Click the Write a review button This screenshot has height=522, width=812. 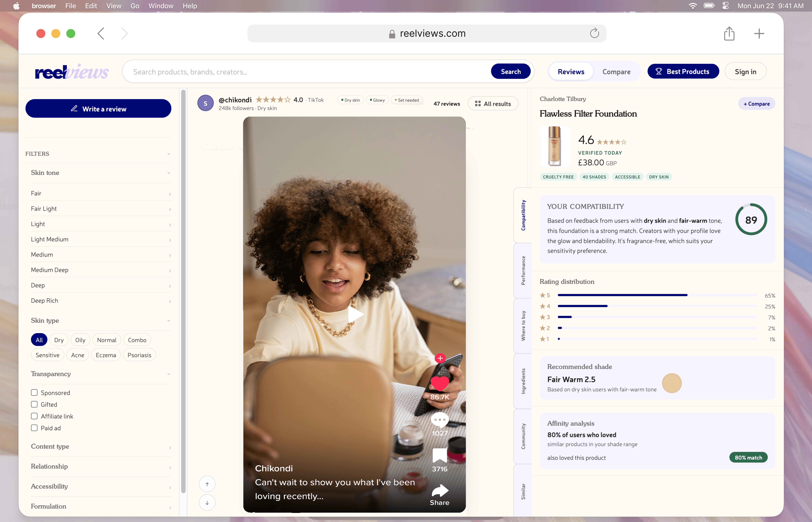98,109
